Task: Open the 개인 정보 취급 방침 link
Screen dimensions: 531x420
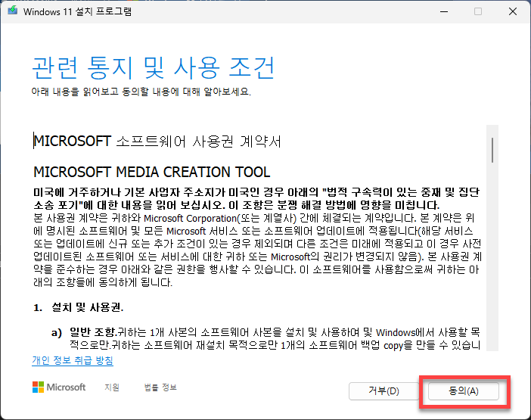Action: [73, 360]
